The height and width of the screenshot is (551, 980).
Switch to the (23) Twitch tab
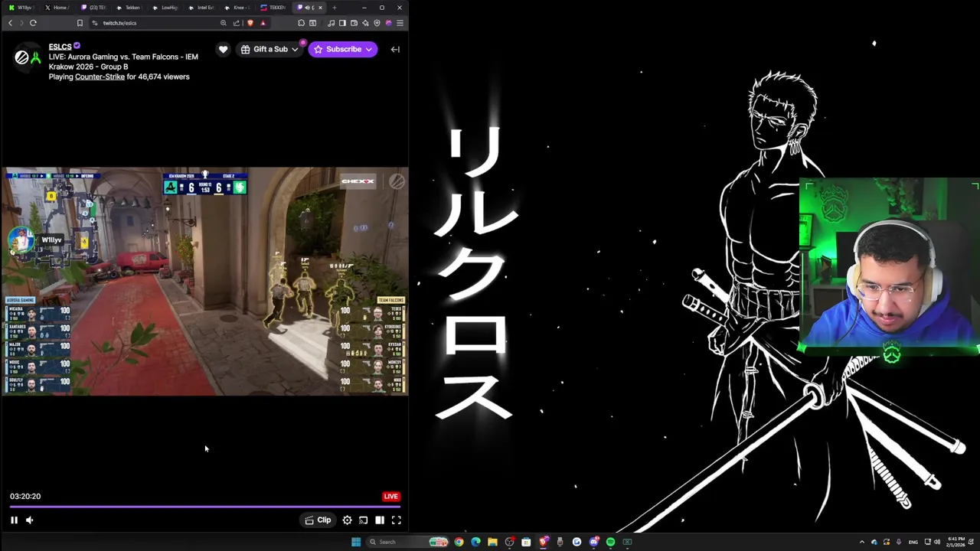pyautogui.click(x=93, y=8)
